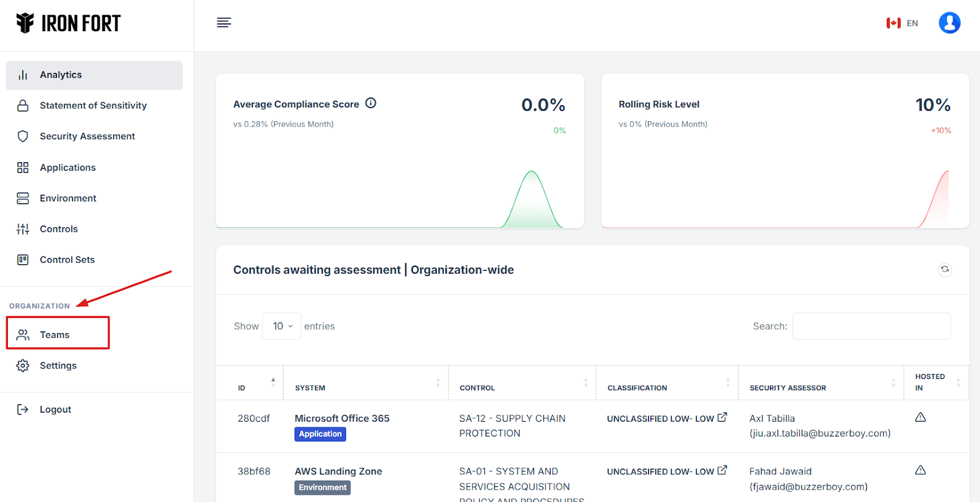Open external link icon for Microsoft Office 365 classification
The height and width of the screenshot is (502, 980).
pos(722,418)
